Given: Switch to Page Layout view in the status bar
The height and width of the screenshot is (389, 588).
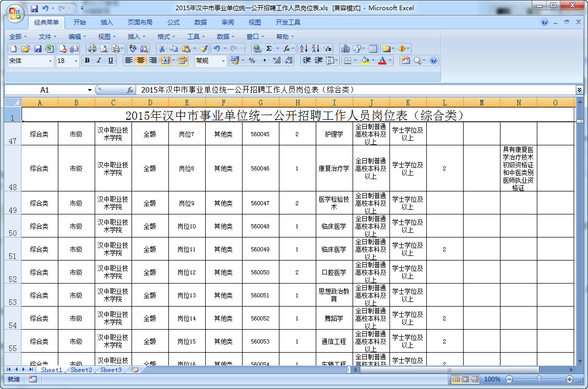Looking at the screenshot, I should pyautogui.click(x=465, y=379).
